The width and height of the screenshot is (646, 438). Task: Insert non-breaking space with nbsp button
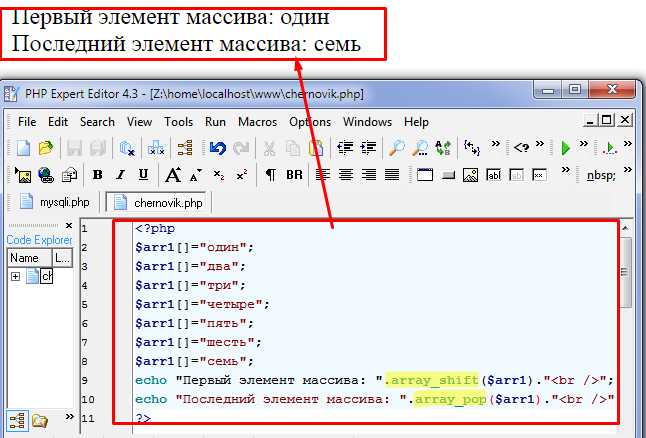coord(602,175)
